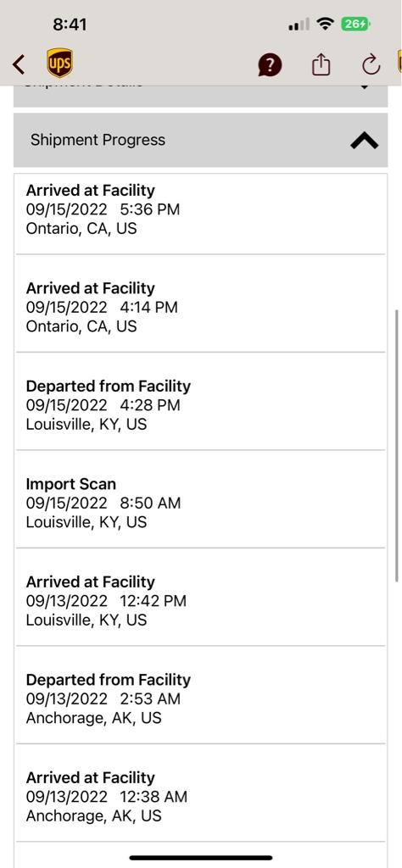The image size is (402, 868).
Task: Tap the Shipment Progress header label
Action: coord(98,140)
